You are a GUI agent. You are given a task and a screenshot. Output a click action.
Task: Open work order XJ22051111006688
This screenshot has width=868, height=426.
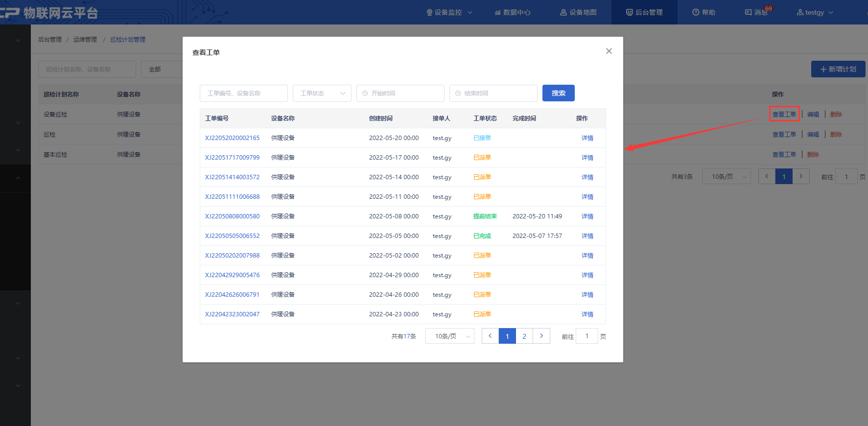pyautogui.click(x=232, y=197)
